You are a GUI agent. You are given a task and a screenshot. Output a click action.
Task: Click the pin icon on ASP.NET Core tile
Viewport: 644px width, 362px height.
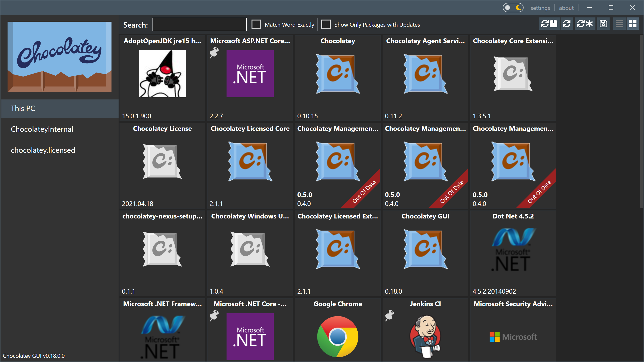[214, 53]
